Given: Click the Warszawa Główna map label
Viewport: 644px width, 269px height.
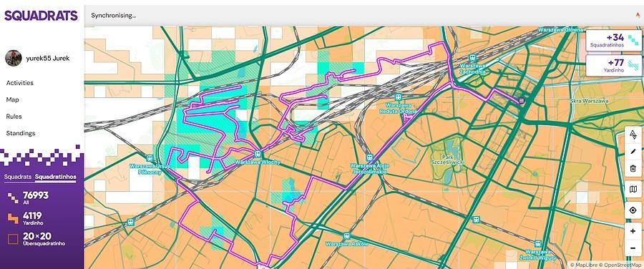Looking at the screenshot, I should pos(561,30).
